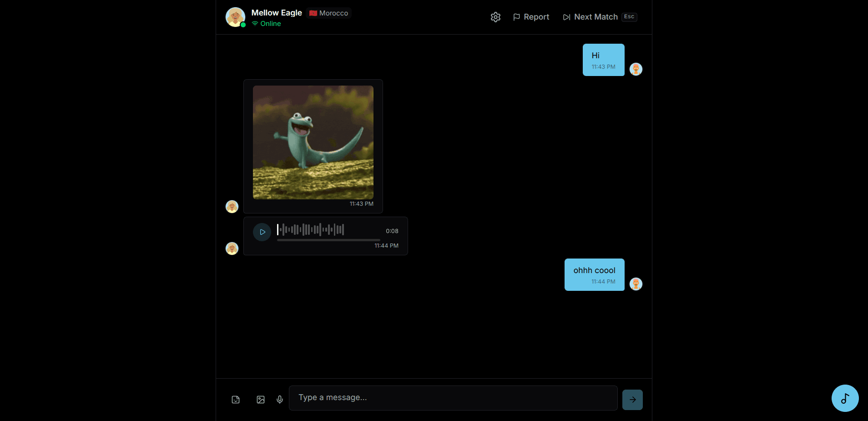Viewport: 868px width, 421px height.
Task: Click my avatar next to "Hi"
Action: tap(636, 69)
